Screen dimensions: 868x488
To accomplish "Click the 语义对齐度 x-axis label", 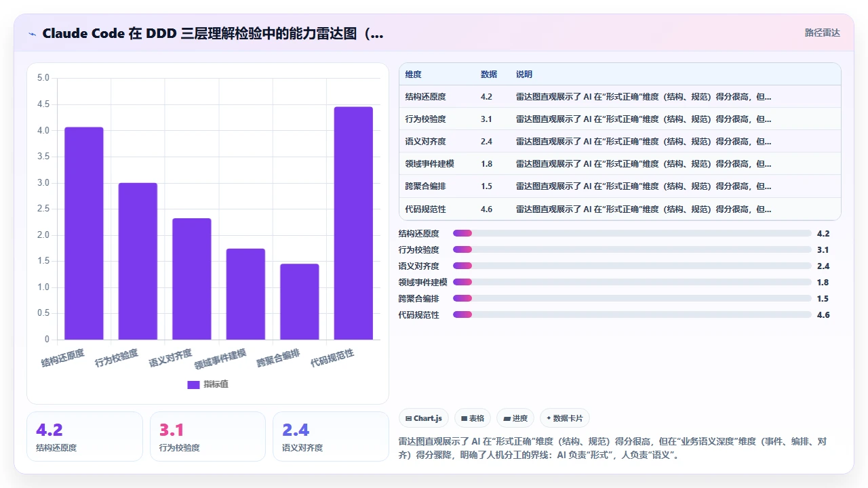I will 170,358.
